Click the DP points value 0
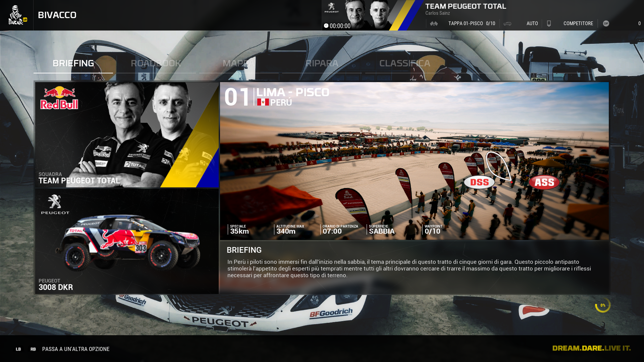 tap(639, 23)
